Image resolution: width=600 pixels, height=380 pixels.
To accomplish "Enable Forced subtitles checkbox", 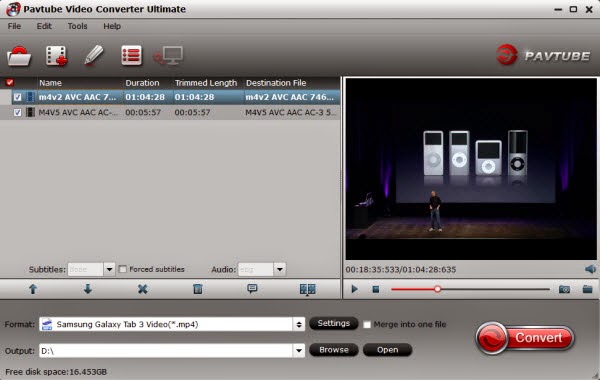I will click(x=122, y=269).
